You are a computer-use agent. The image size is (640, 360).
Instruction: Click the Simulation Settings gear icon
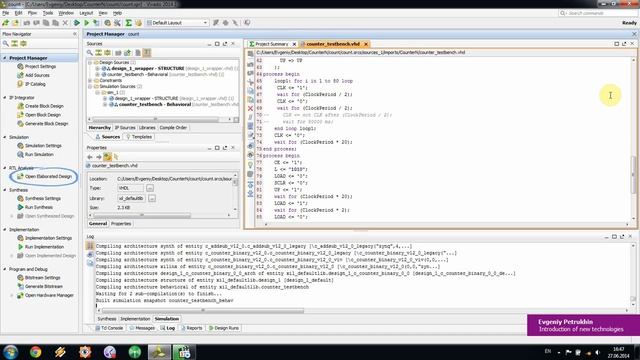[20, 146]
